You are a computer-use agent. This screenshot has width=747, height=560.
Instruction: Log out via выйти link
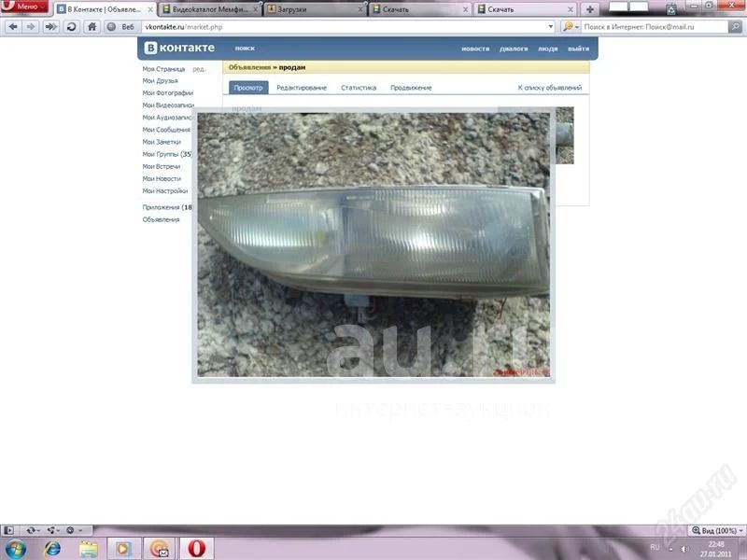[578, 49]
